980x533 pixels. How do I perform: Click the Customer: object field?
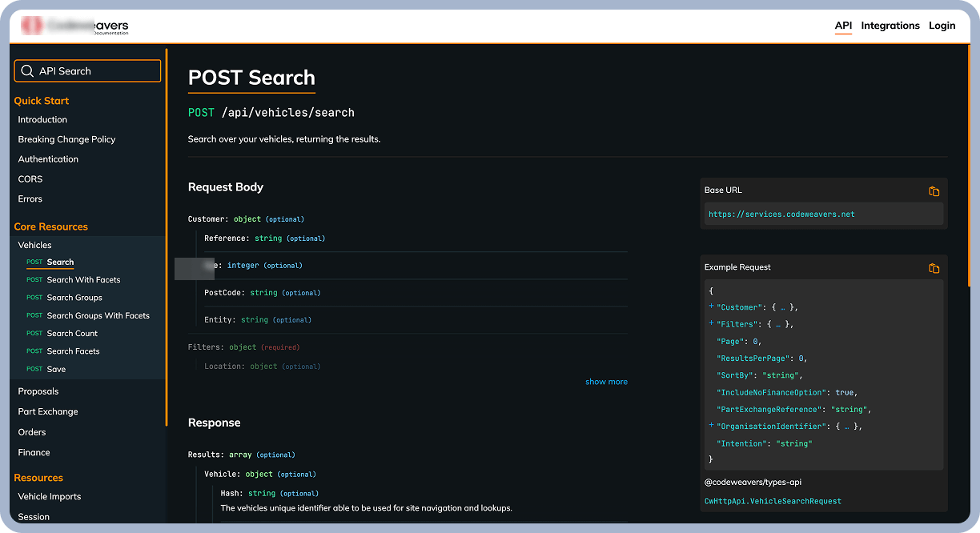click(x=246, y=219)
